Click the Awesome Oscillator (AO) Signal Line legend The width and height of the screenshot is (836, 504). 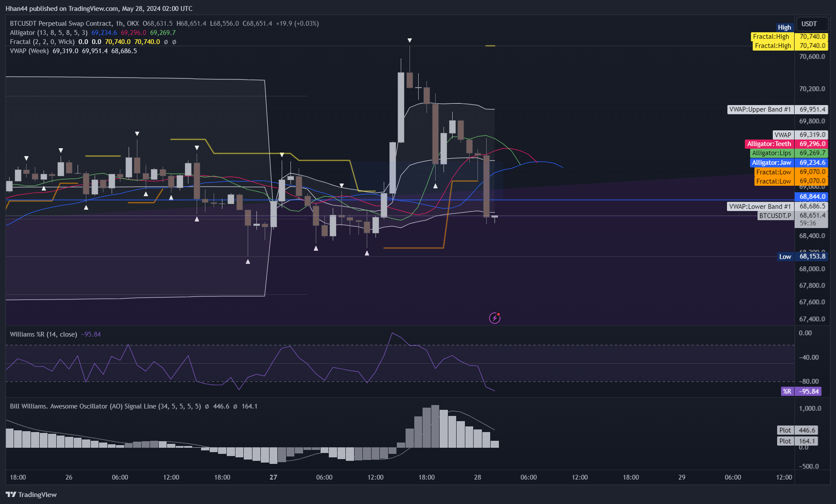click(x=106, y=406)
